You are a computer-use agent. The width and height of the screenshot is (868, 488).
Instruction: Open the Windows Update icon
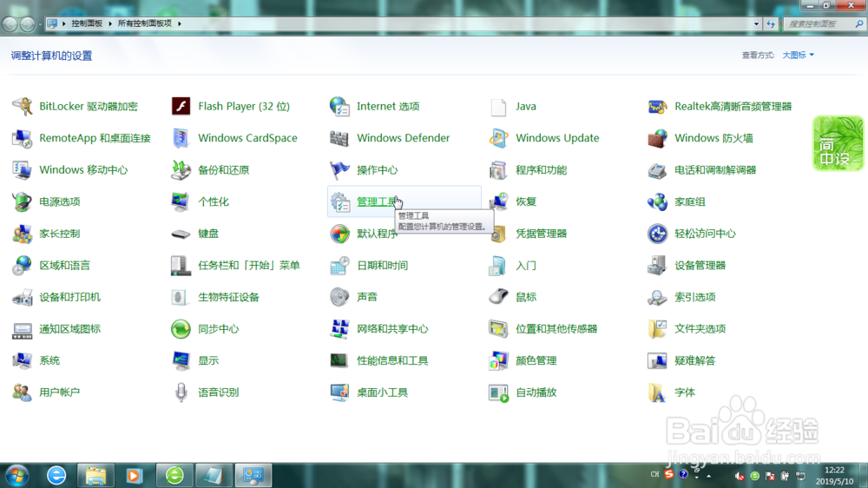pyautogui.click(x=498, y=138)
